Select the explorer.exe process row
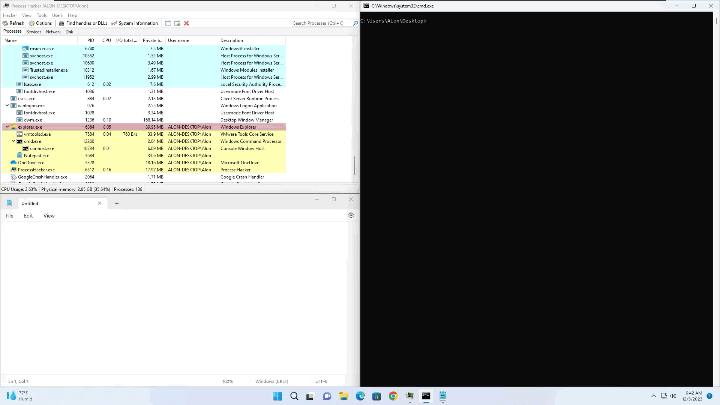 (x=144, y=127)
